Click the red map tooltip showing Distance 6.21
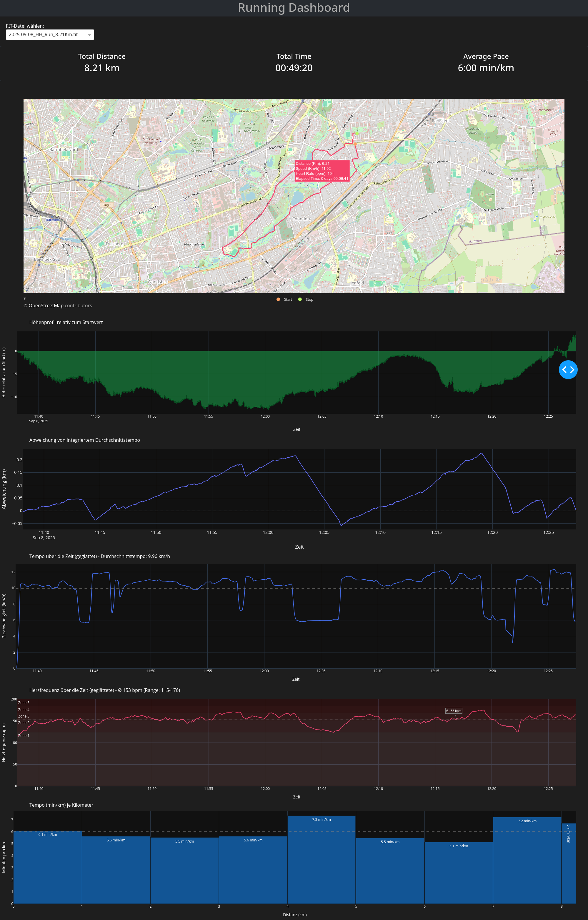Screen dimensions: 588x920 tap(322, 171)
